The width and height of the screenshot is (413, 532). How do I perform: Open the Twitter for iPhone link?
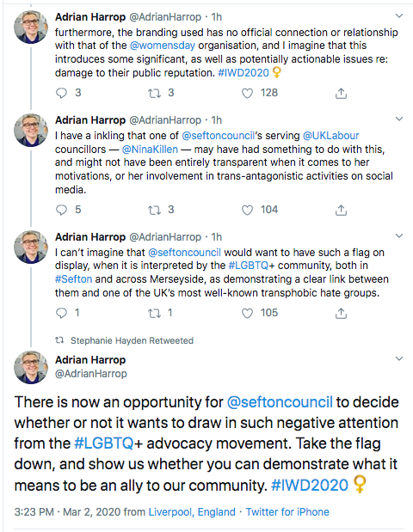[x=287, y=511]
